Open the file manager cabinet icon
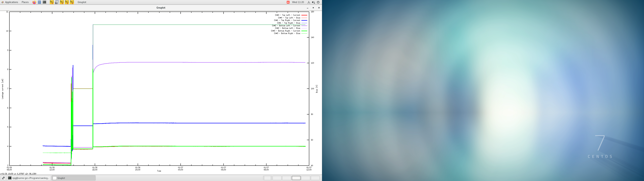This screenshot has width=644, height=181. point(40,2)
